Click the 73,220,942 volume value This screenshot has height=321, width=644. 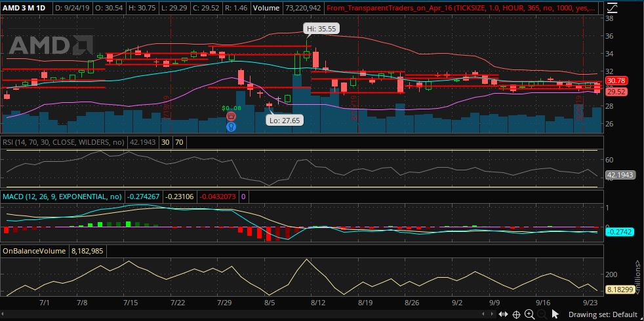[302, 8]
